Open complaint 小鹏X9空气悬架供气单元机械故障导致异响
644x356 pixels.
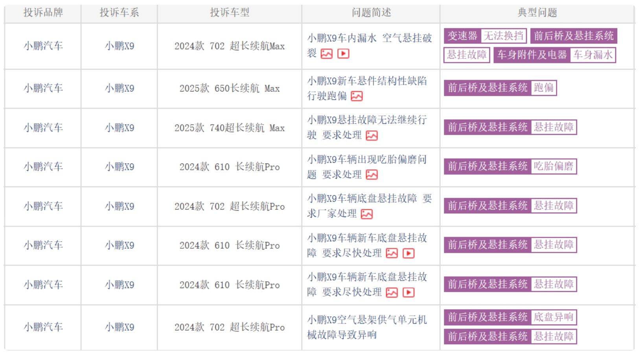pyautogui.click(x=366, y=327)
